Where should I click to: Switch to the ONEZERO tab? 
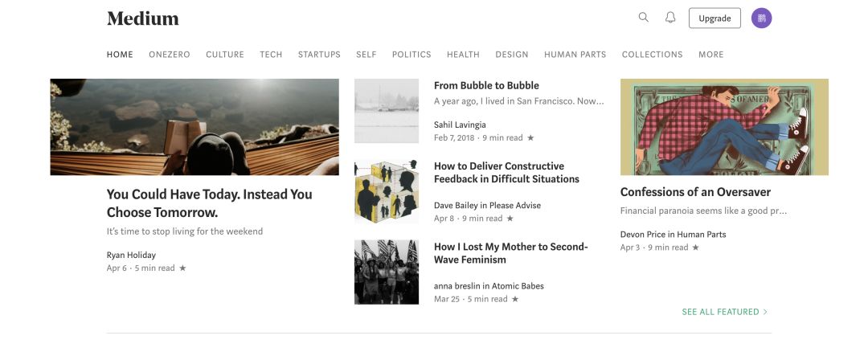tap(169, 55)
